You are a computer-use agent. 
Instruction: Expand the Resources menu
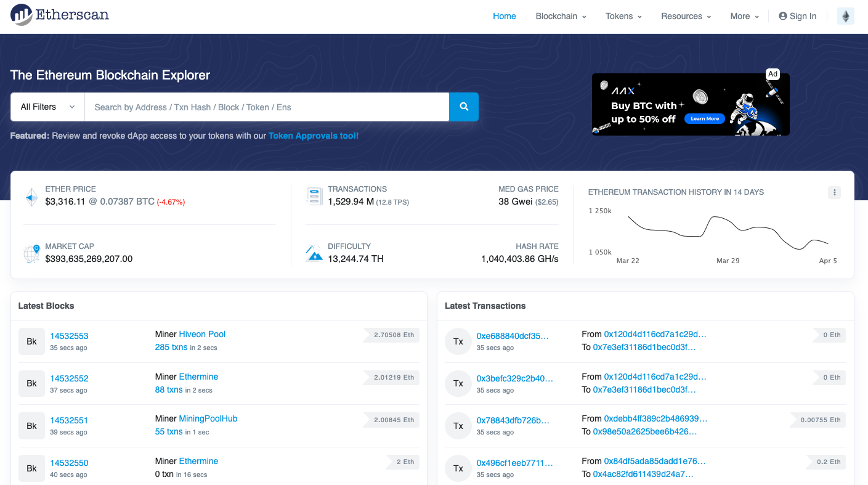pos(686,16)
